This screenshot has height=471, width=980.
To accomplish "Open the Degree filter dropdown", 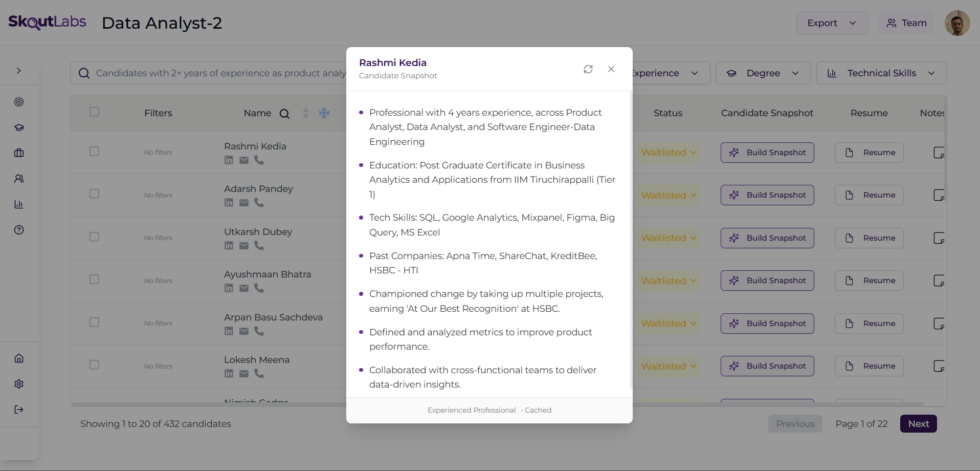I will pos(763,73).
